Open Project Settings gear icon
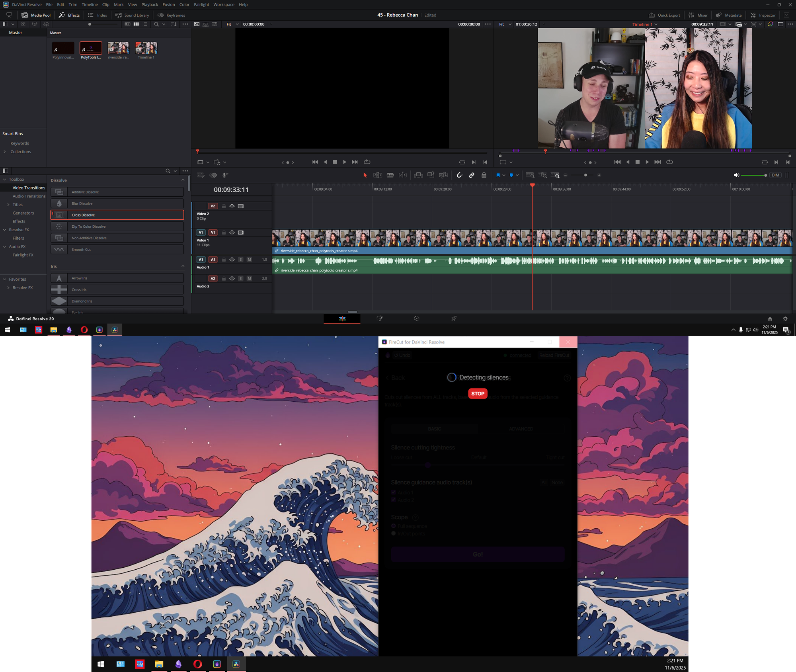The width and height of the screenshot is (796, 672). click(x=785, y=319)
